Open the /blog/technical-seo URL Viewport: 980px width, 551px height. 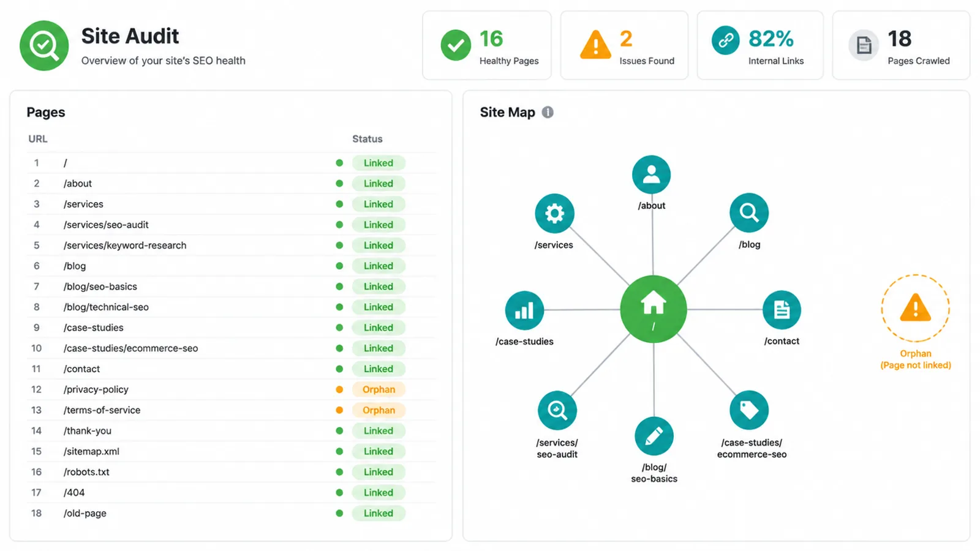[x=106, y=307]
